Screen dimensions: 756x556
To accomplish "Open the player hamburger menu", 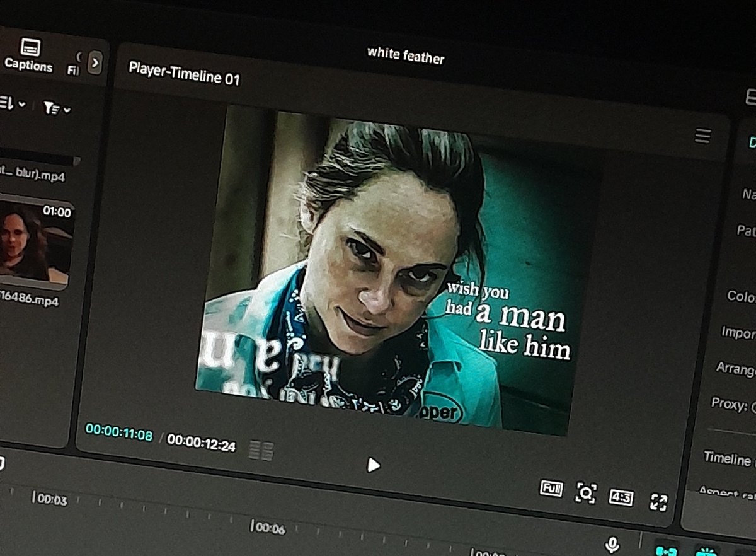I will pyautogui.click(x=703, y=136).
